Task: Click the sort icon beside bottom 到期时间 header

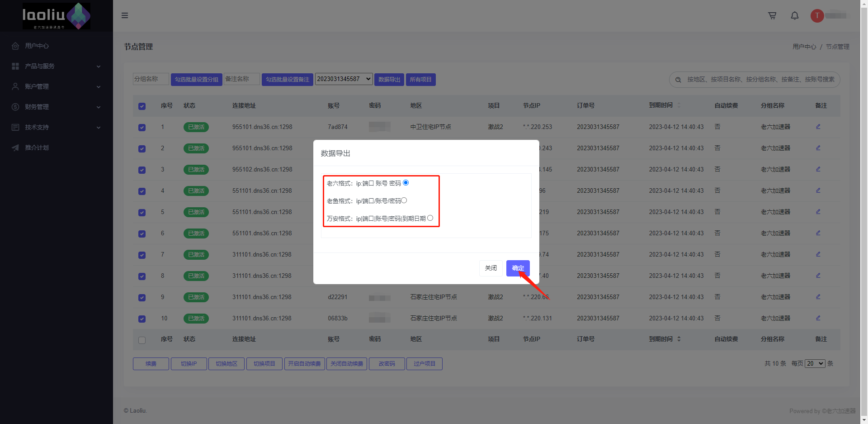Action: pos(679,339)
